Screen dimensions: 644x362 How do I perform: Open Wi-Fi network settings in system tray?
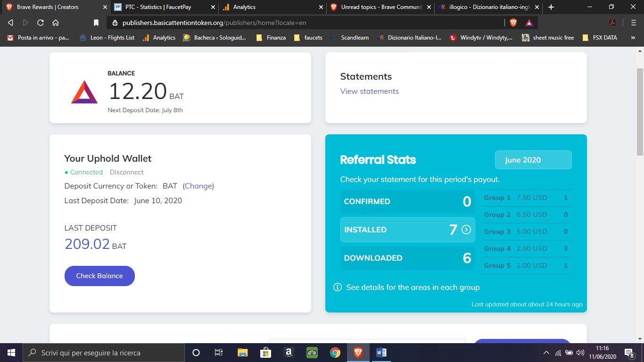(558, 353)
